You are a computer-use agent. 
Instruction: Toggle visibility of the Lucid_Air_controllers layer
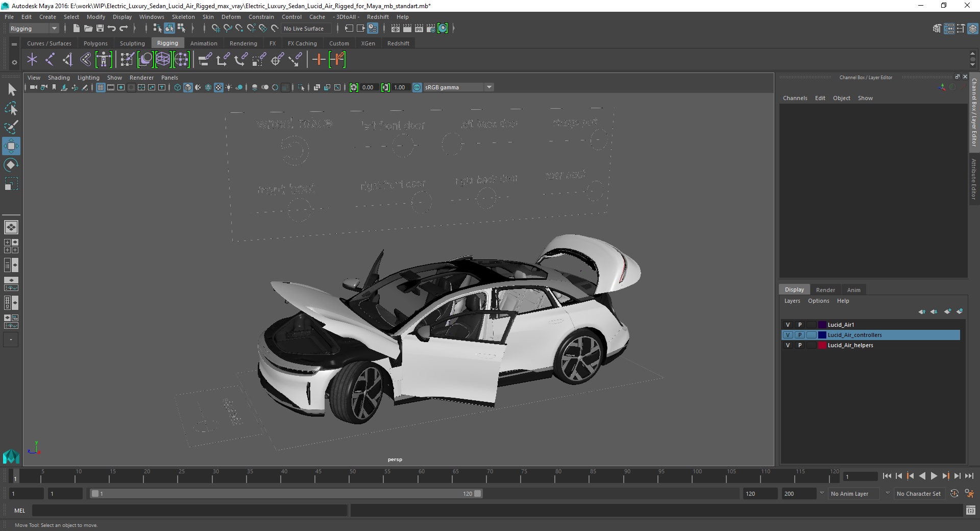(x=788, y=335)
